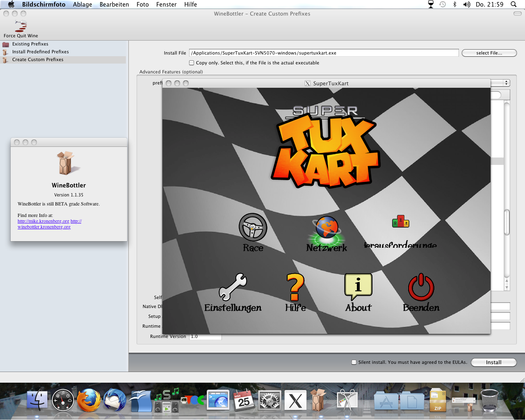Open Finder from the dock
Screen dimensions: 525x420
pos(37,400)
